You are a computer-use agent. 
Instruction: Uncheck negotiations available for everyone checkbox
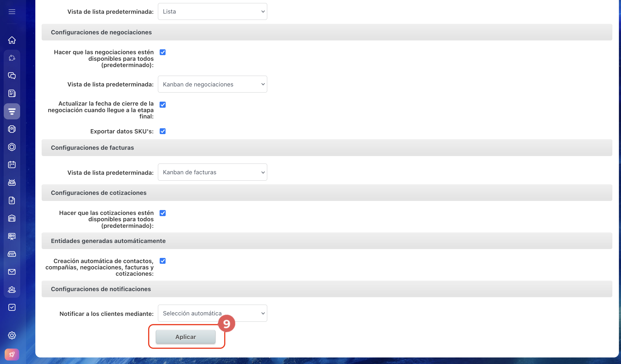coord(163,52)
